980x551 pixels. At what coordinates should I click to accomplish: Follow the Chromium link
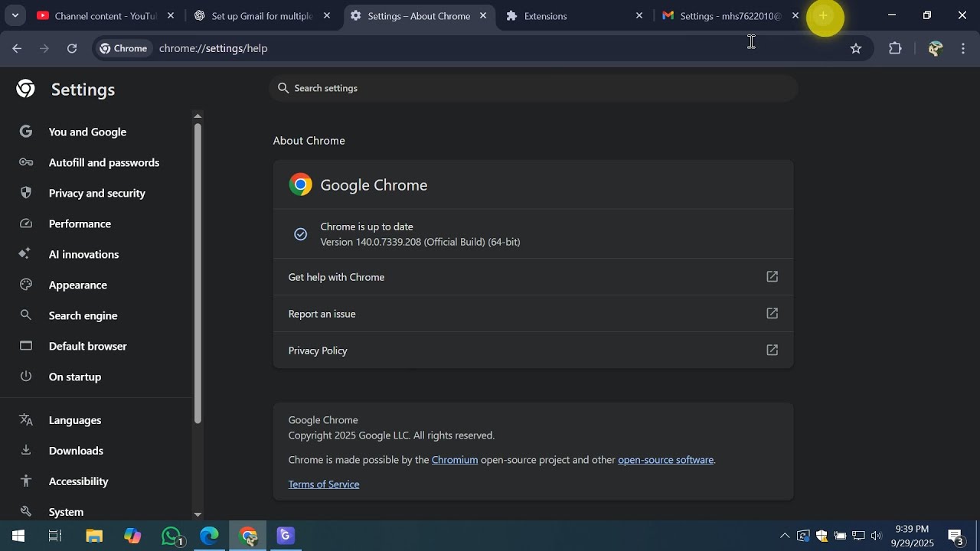click(x=455, y=460)
